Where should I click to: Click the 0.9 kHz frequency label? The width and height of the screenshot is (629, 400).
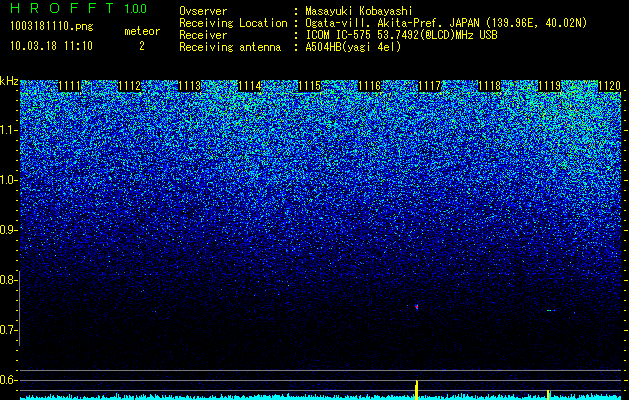pos(8,230)
